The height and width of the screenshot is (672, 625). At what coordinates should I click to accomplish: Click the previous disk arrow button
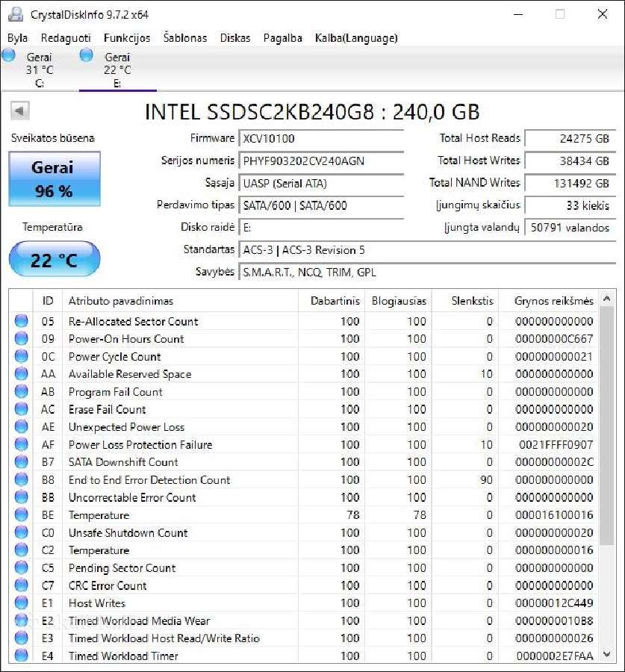(20, 111)
